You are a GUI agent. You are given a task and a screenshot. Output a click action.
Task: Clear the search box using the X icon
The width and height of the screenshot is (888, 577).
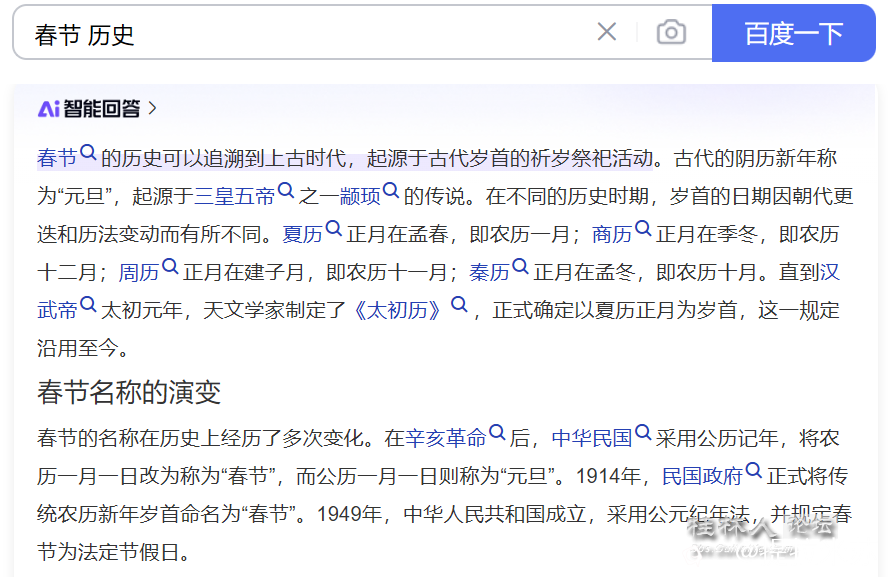(607, 32)
